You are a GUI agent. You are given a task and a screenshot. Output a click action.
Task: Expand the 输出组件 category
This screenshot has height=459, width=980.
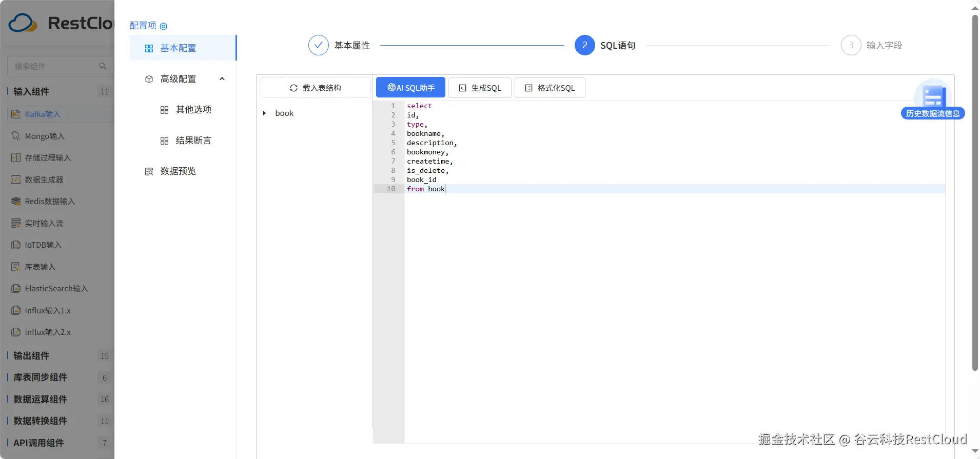[x=32, y=356]
